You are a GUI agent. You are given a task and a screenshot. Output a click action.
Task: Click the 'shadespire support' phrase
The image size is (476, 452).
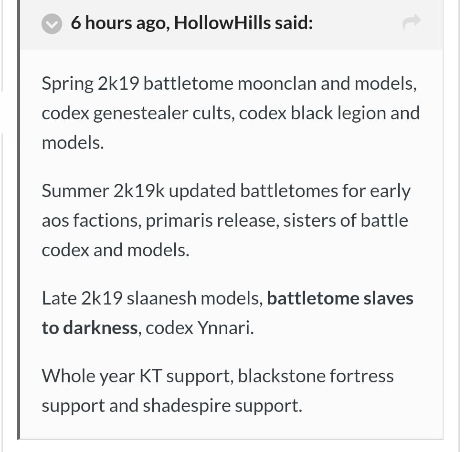pos(222,406)
